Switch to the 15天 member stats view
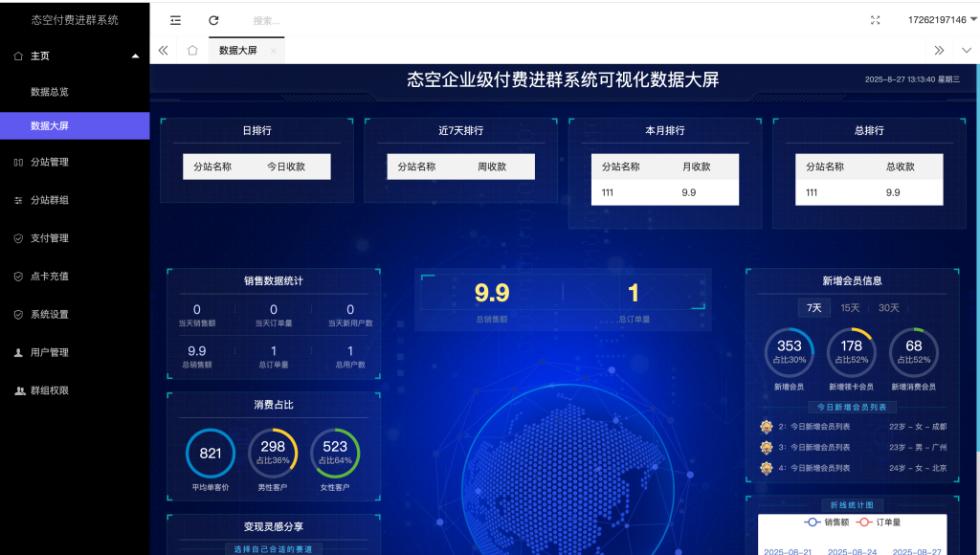The width and height of the screenshot is (980, 555). coord(848,307)
